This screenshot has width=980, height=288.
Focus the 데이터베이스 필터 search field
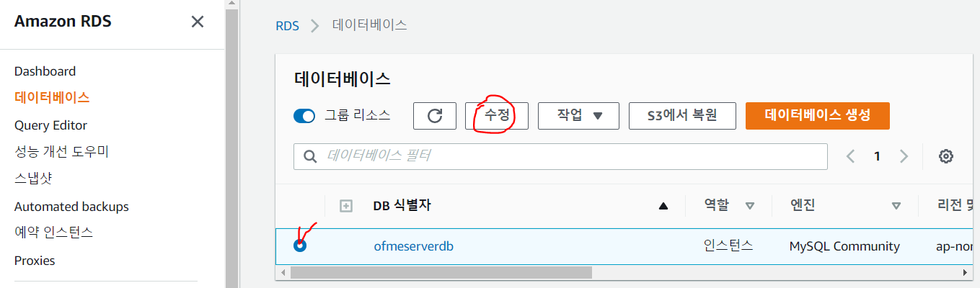pos(560,156)
